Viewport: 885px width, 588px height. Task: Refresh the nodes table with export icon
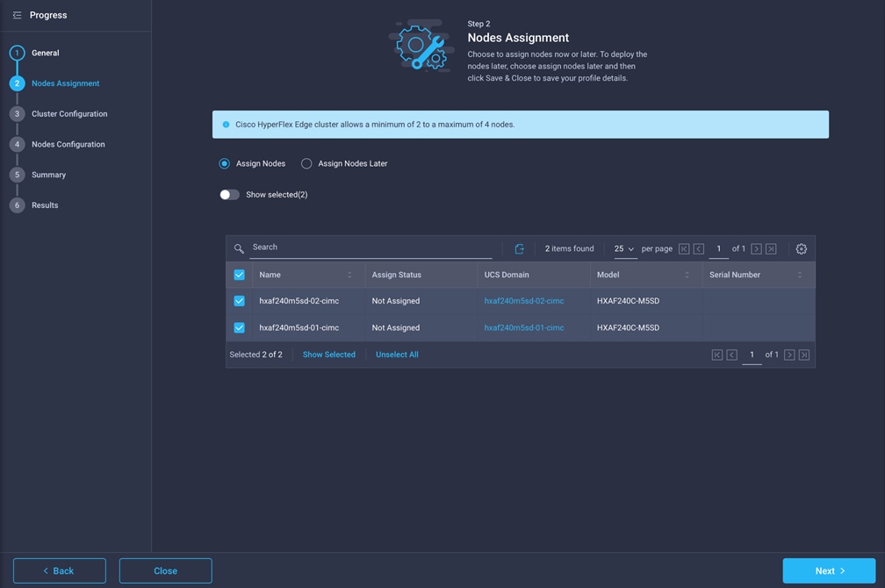[x=519, y=249]
